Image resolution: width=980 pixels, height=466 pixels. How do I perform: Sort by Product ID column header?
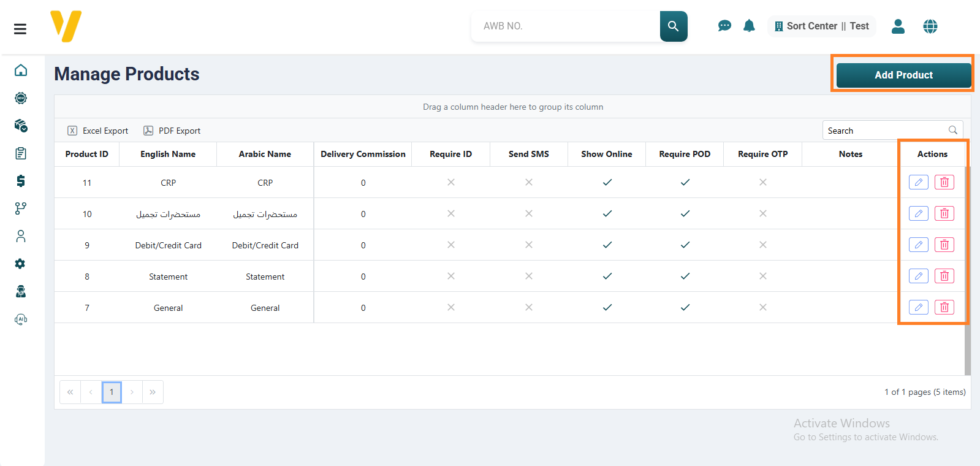click(x=86, y=154)
